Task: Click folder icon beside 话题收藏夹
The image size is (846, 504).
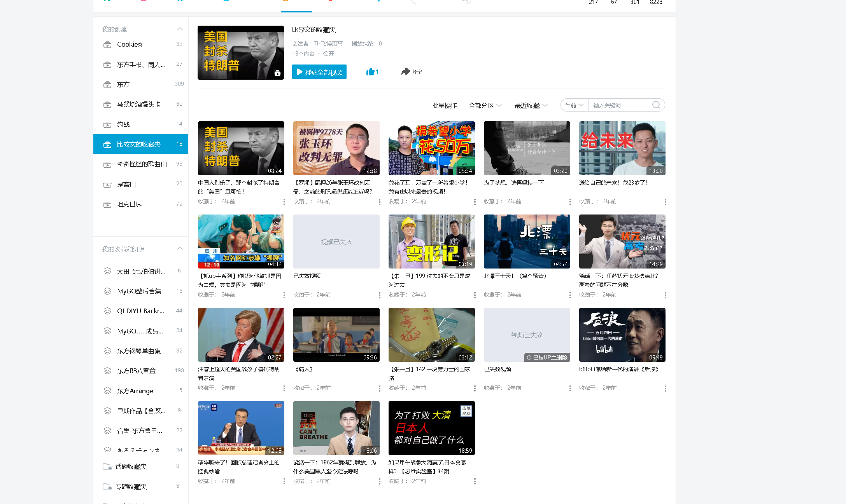Action: 107,466
